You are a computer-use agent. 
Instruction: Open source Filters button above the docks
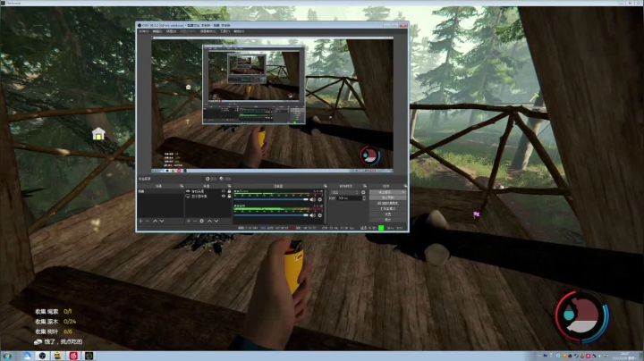click(225, 179)
